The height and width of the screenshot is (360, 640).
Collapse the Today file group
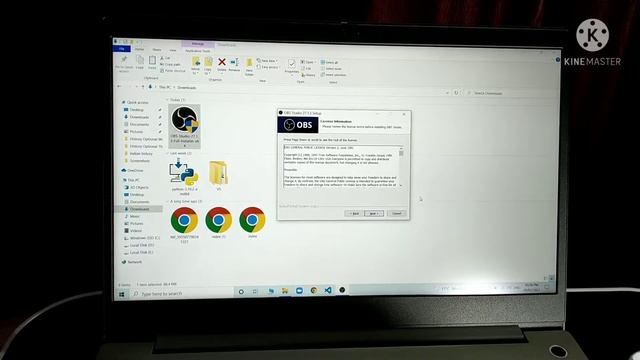pos(167,100)
